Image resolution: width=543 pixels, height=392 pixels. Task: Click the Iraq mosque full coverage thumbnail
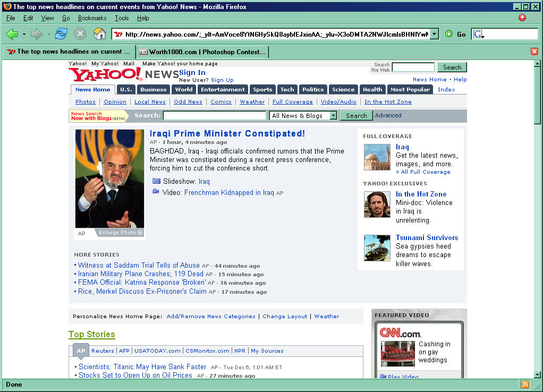click(x=377, y=157)
